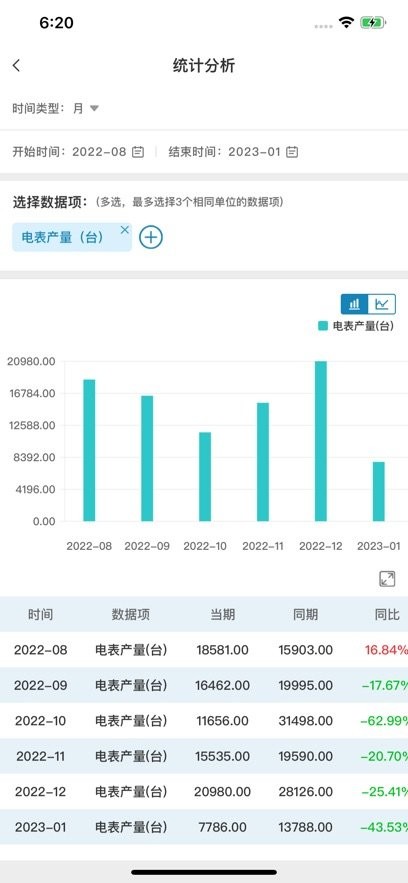Click same-period value 15903.00
The image size is (408, 883).
coord(306,650)
